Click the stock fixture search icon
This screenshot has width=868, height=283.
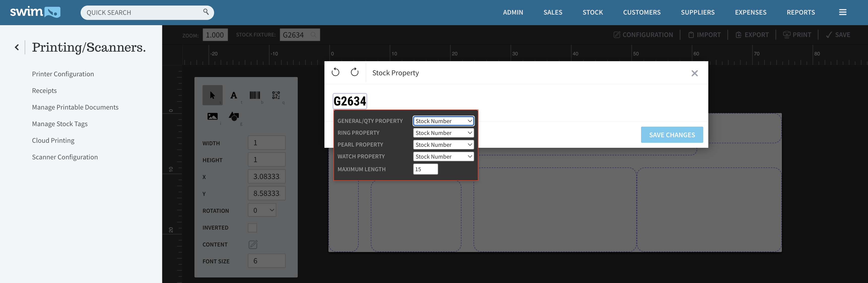coord(313,35)
